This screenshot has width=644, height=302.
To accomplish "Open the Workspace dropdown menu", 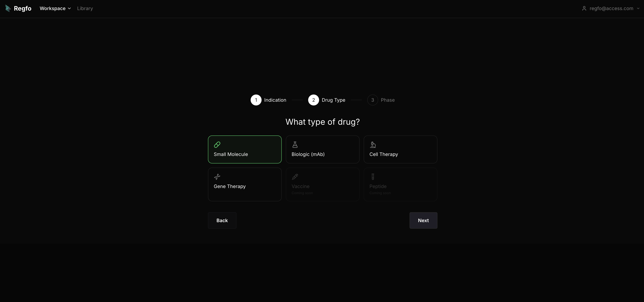I will point(55,9).
